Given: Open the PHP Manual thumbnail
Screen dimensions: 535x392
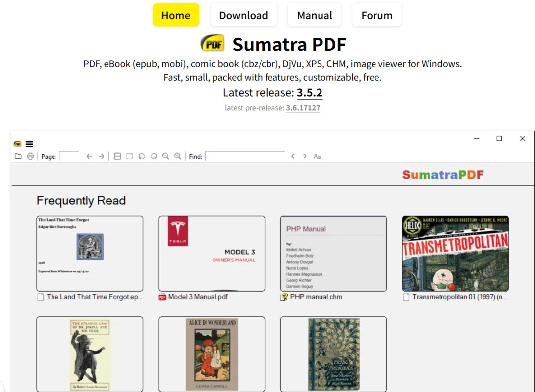Looking at the screenshot, I should coord(333,253).
